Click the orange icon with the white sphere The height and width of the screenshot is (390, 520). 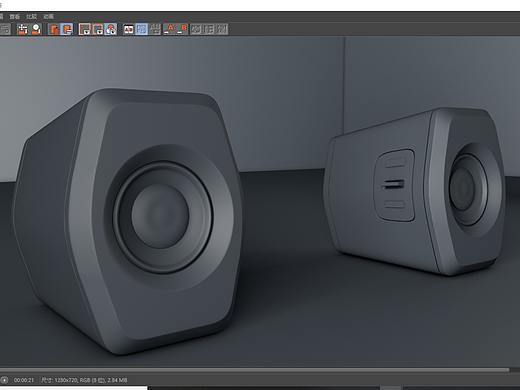[x=36, y=29]
